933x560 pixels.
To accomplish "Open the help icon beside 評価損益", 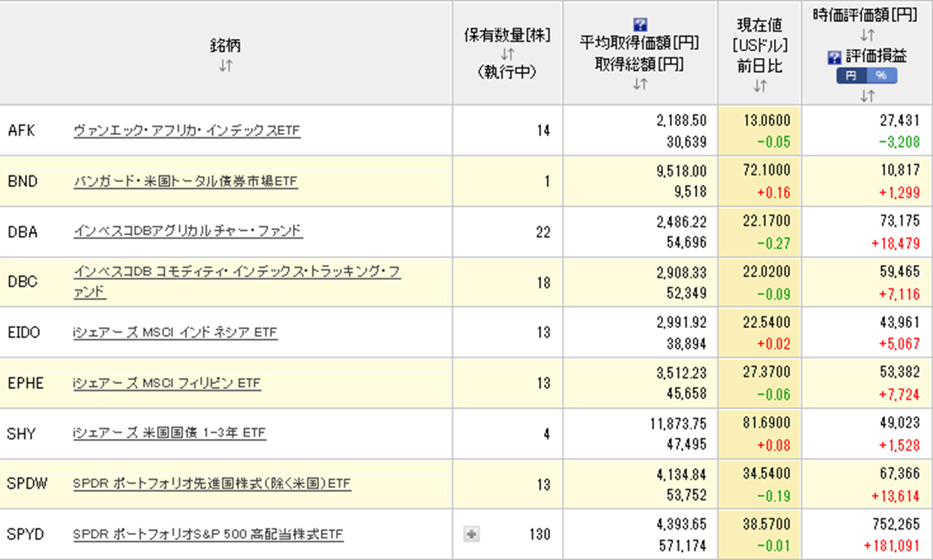I will coord(835,57).
